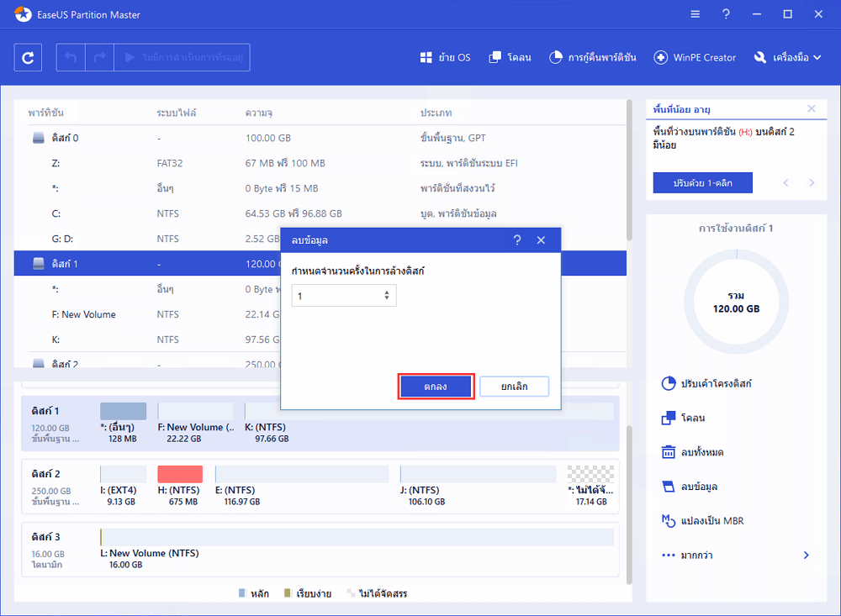Close the ลบข้อมูล dialog
Image resolution: width=841 pixels, height=616 pixels.
tap(541, 240)
